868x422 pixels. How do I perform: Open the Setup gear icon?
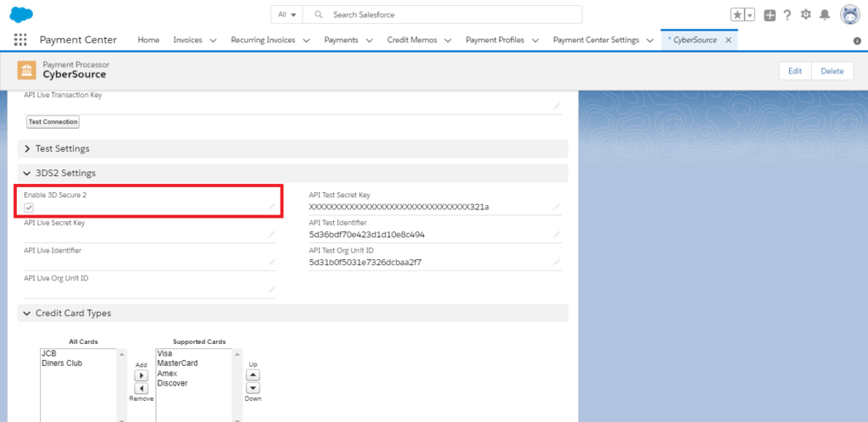pyautogui.click(x=806, y=15)
